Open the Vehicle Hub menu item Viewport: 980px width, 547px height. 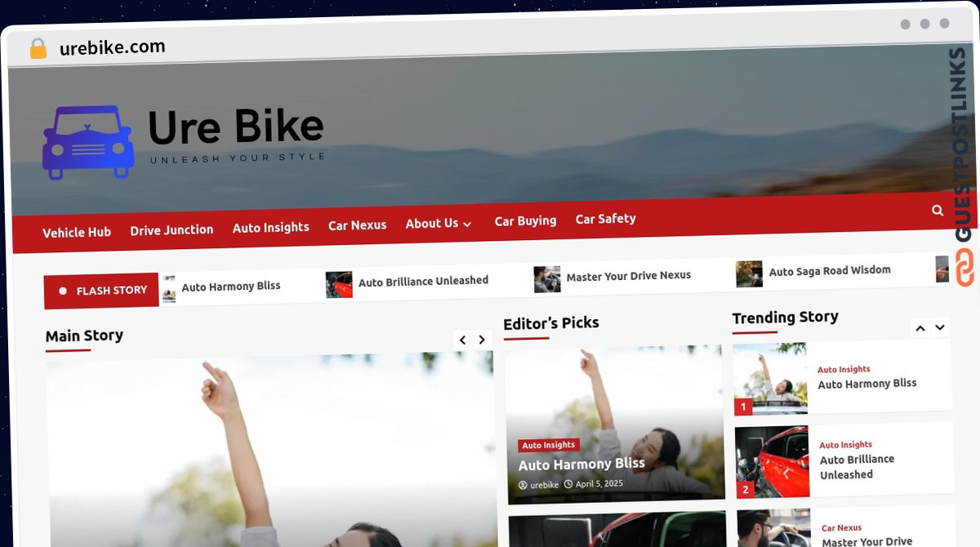point(77,232)
